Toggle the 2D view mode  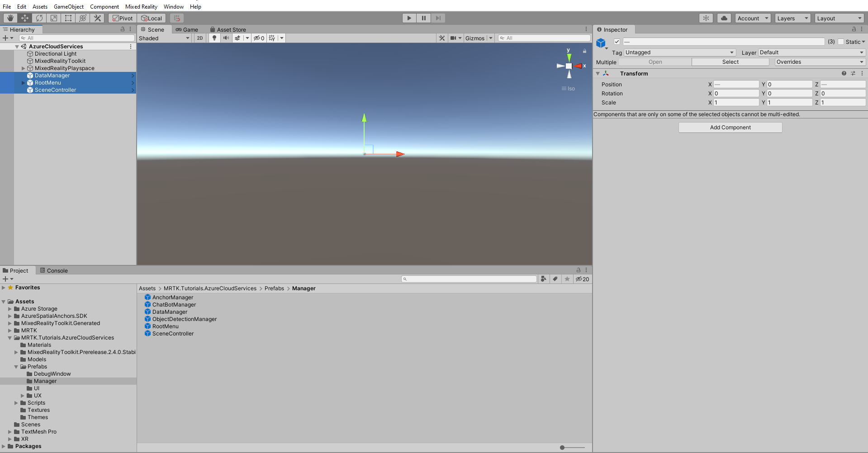click(x=200, y=38)
